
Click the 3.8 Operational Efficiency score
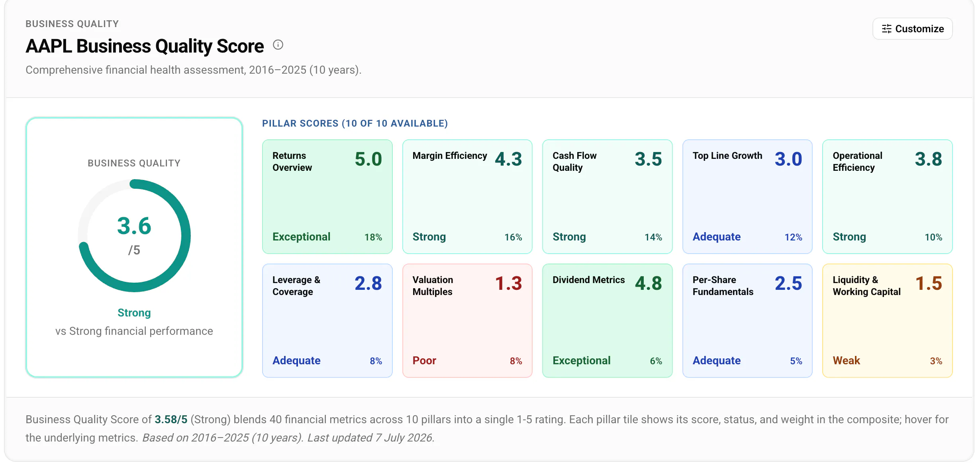pyautogui.click(x=929, y=159)
